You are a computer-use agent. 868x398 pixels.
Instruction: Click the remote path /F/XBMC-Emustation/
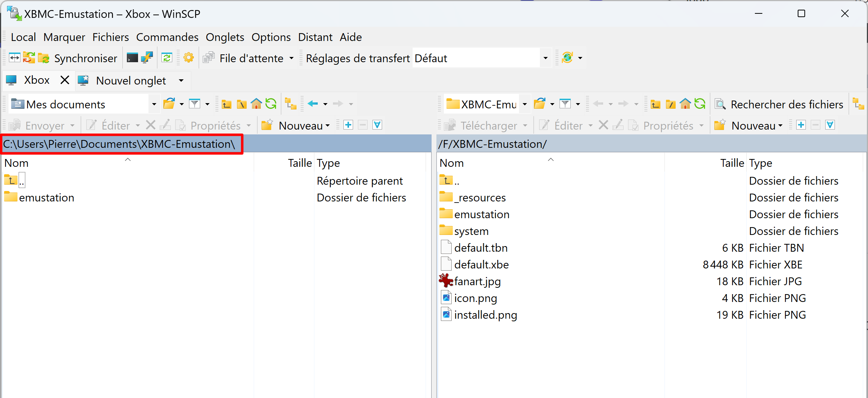click(x=493, y=144)
